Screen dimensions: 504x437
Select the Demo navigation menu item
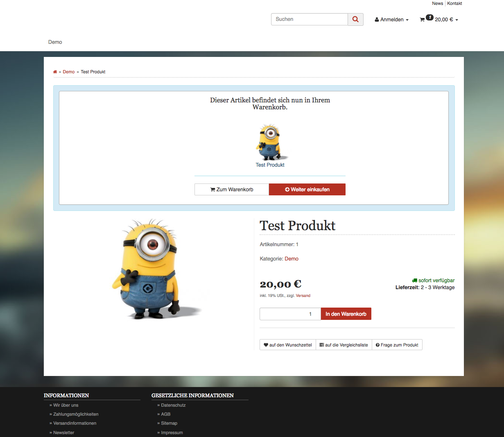[x=55, y=42]
